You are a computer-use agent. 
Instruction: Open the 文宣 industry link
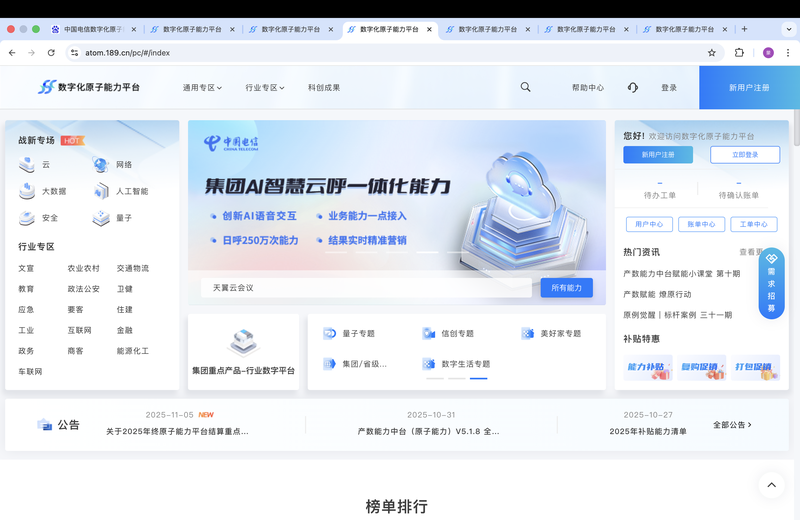tap(26, 268)
